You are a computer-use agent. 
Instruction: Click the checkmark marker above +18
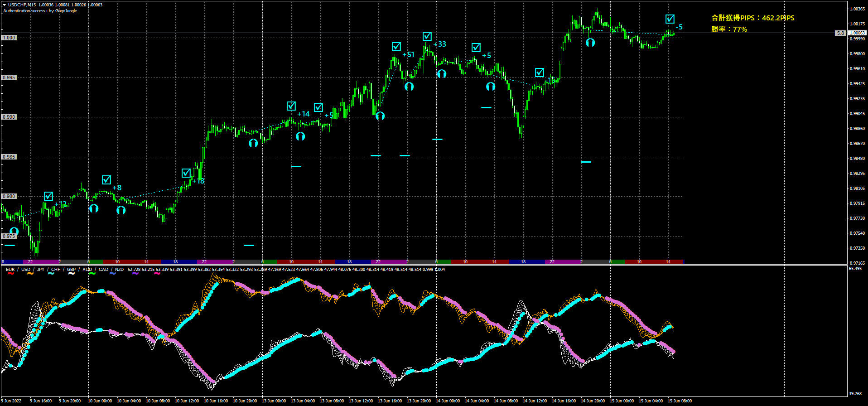[186, 173]
